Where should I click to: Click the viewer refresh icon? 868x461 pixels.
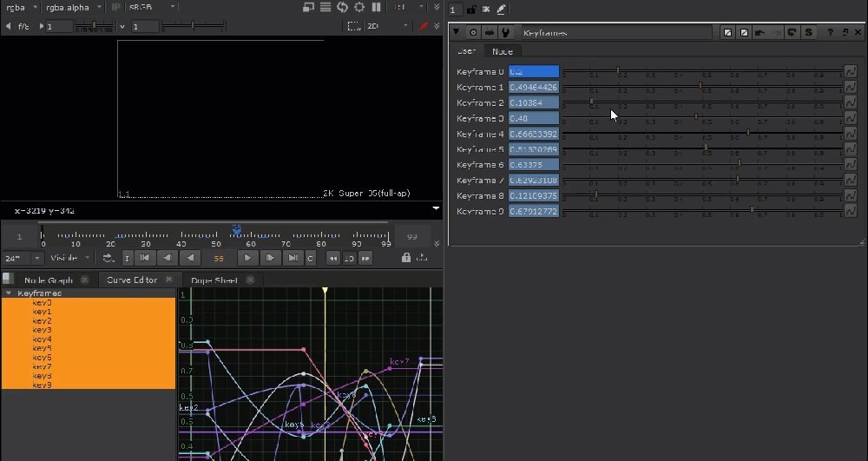click(x=342, y=7)
